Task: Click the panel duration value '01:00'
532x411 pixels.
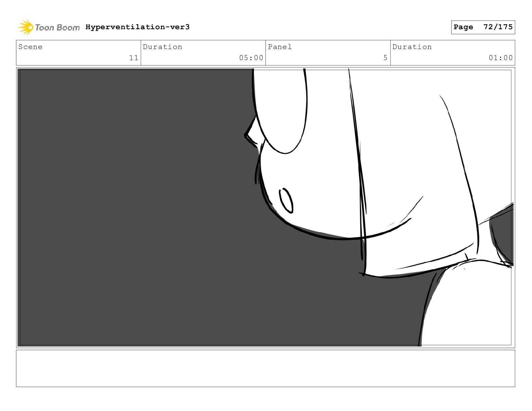Action: 500,58
